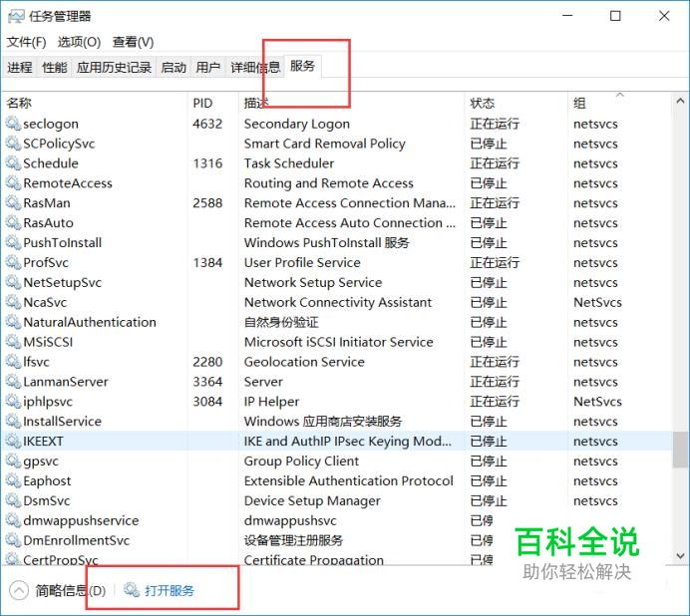This screenshot has height=616, width=690.
Task: Select the 服务 tab
Action: [x=303, y=66]
